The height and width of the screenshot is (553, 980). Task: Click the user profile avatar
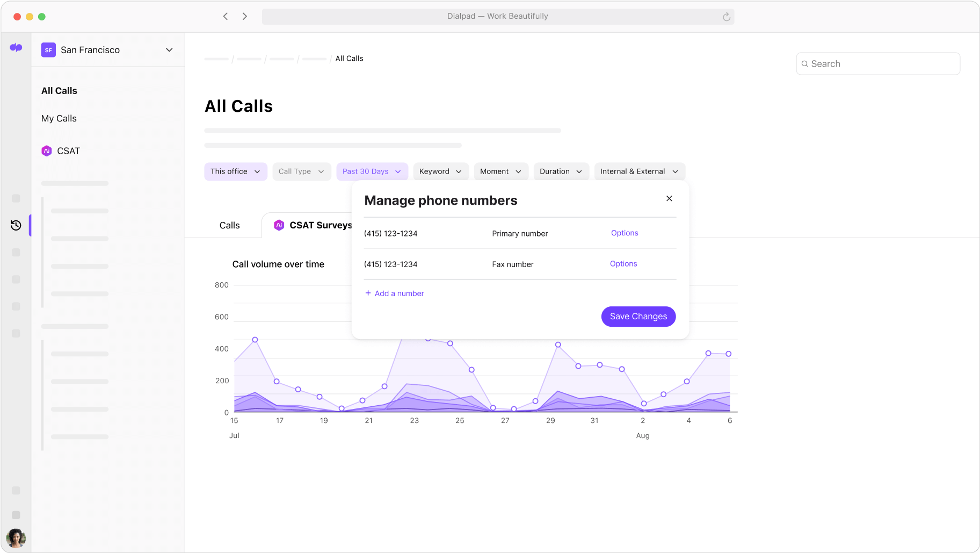(x=16, y=537)
